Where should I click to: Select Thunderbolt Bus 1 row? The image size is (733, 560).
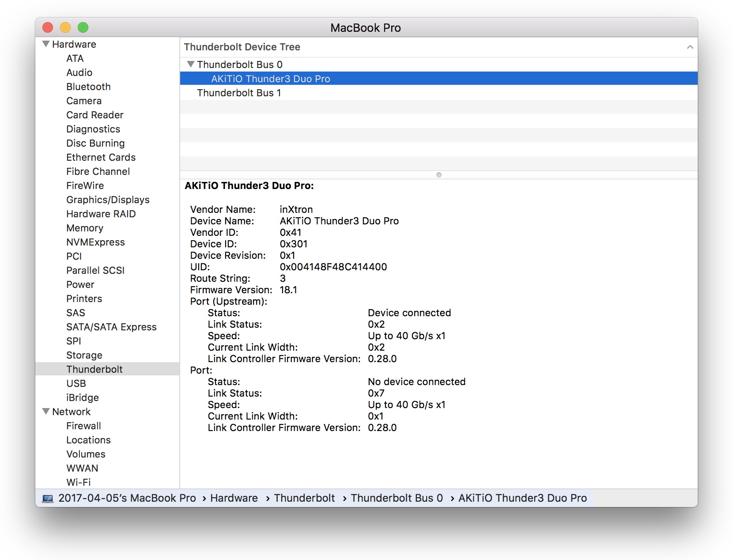click(439, 93)
